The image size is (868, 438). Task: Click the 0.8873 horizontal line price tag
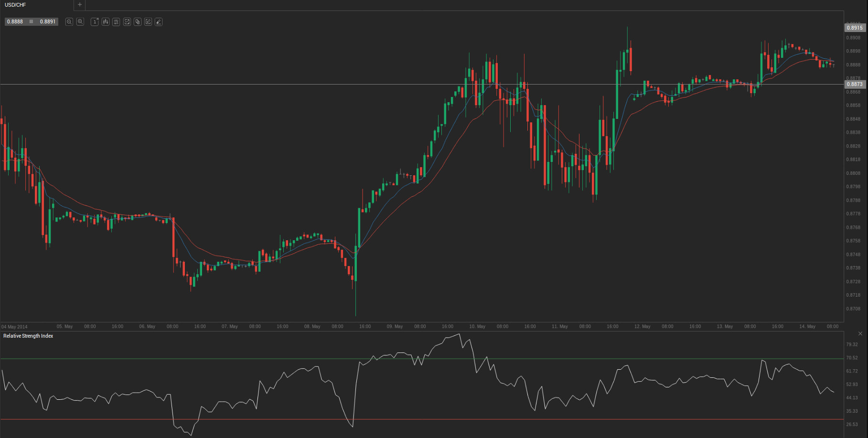[855, 85]
